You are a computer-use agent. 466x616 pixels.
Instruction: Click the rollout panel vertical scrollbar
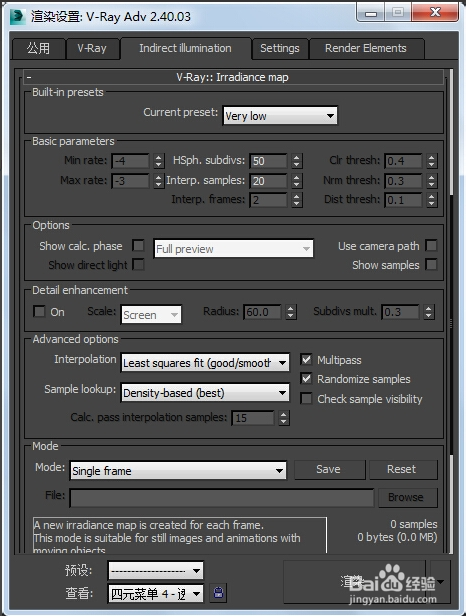coord(451,310)
